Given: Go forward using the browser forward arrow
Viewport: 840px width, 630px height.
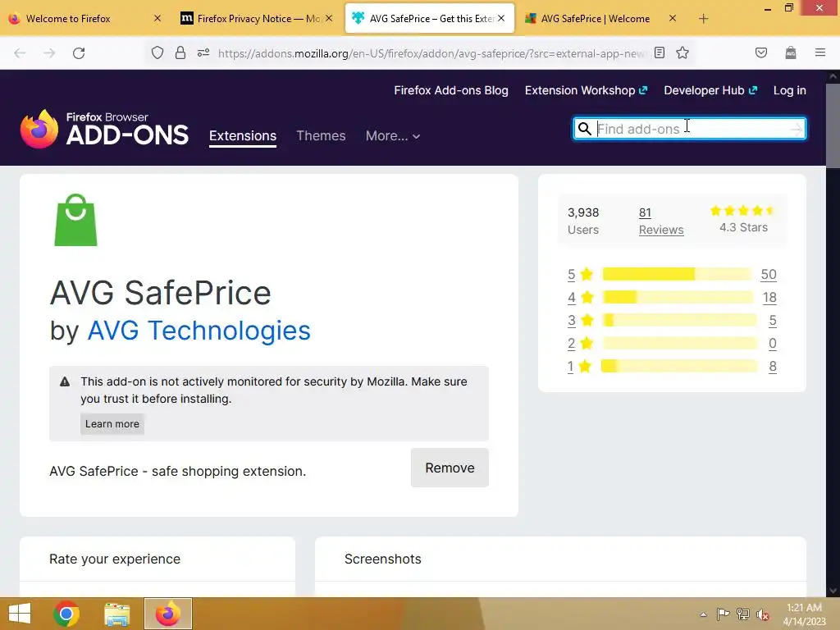Looking at the screenshot, I should click(49, 53).
